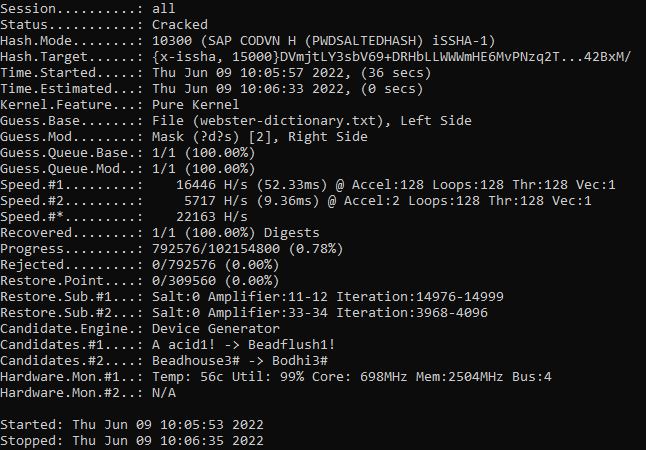Click the total speed 22163 H/s
The image size is (646, 450).
[212, 217]
